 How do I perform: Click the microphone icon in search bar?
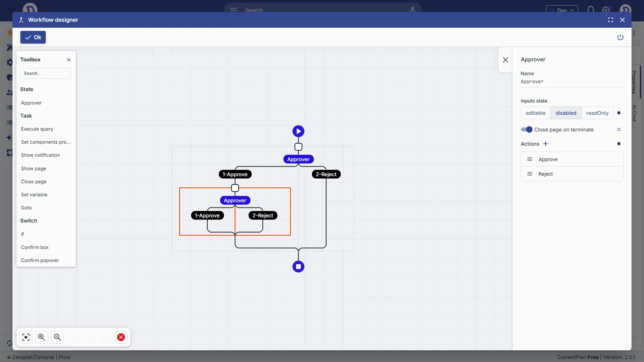[412, 10]
